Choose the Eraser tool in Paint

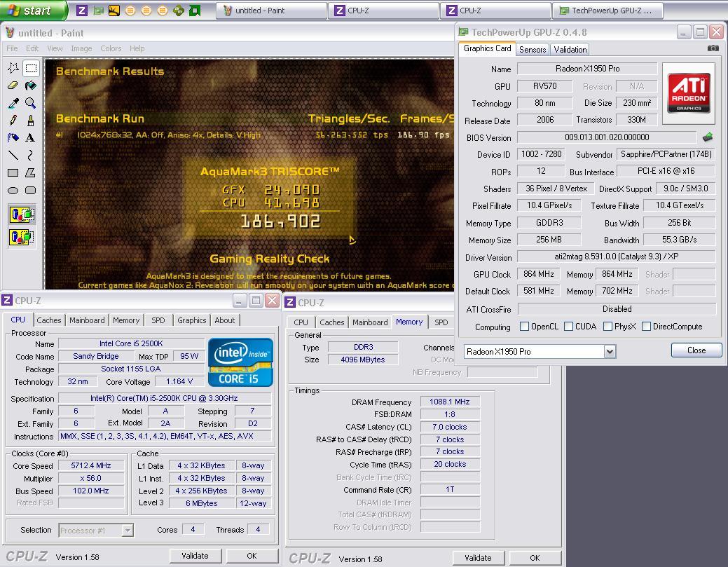click(13, 86)
